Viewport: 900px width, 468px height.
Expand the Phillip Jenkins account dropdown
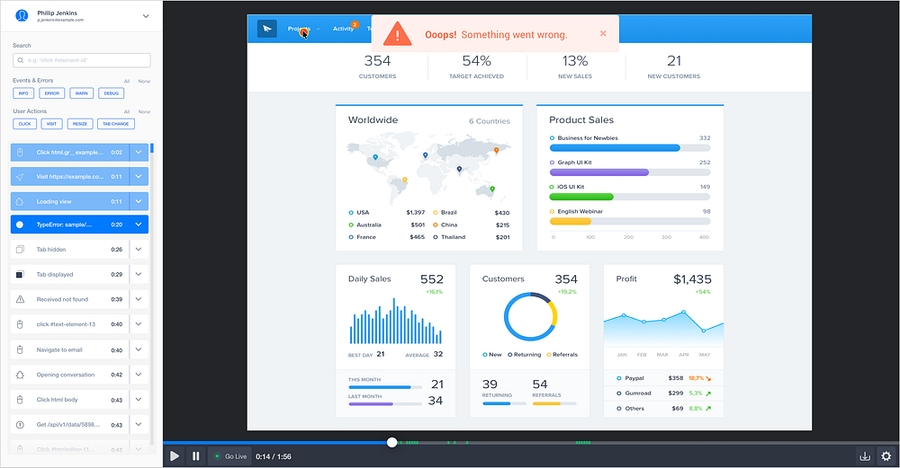tap(146, 15)
